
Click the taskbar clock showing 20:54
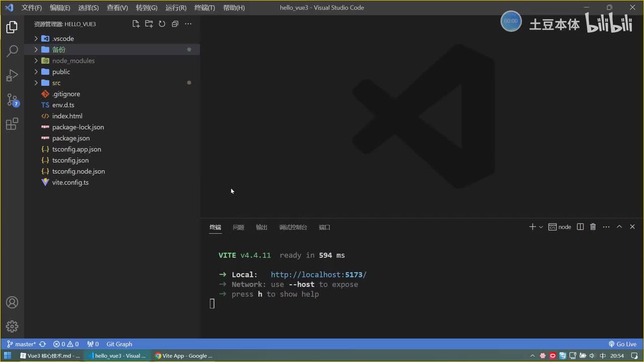(x=617, y=356)
